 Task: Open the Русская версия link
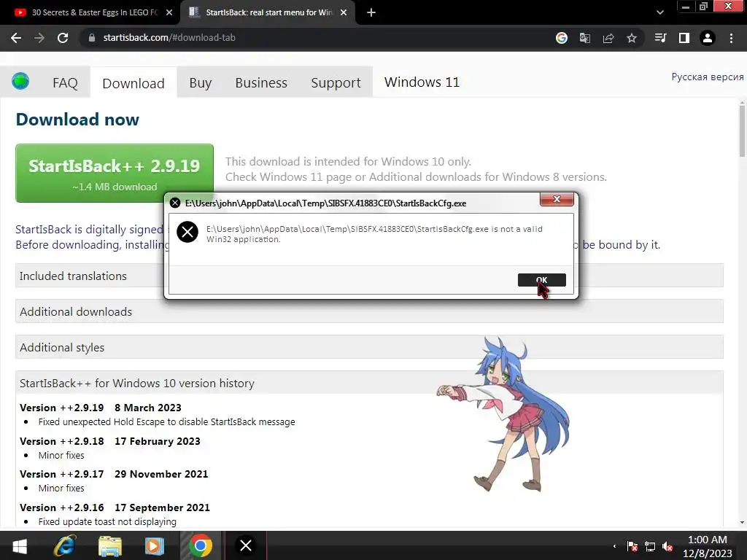point(708,77)
